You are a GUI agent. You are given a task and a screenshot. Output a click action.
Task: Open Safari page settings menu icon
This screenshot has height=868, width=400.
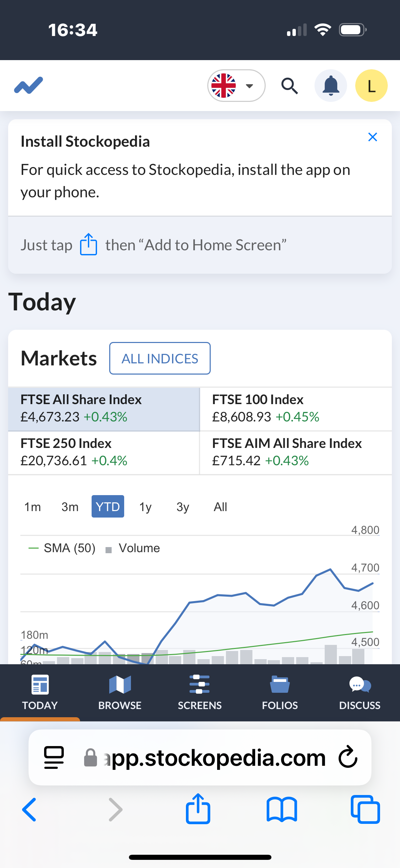pos(54,757)
